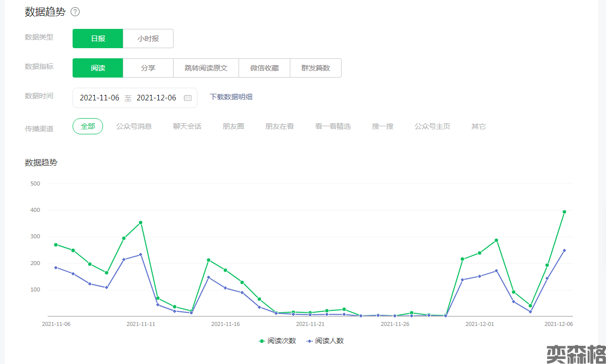Filter by 搜一搜 channel

(x=383, y=126)
